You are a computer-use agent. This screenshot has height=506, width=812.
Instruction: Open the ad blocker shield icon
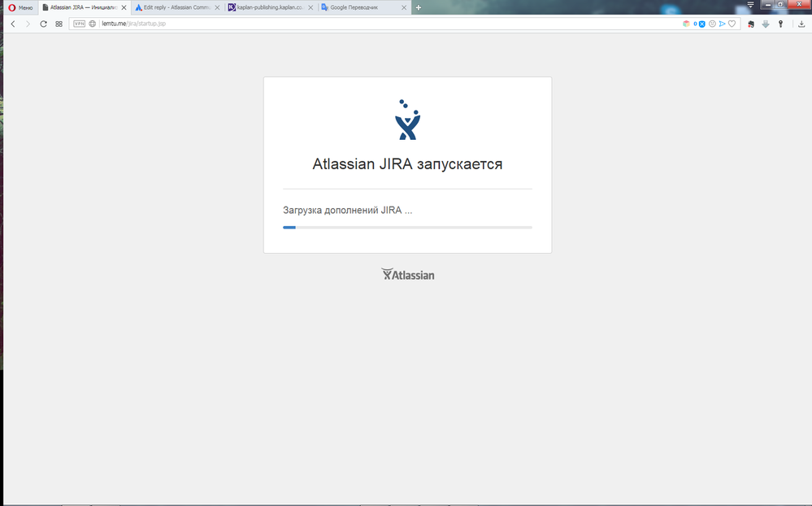[701, 24]
